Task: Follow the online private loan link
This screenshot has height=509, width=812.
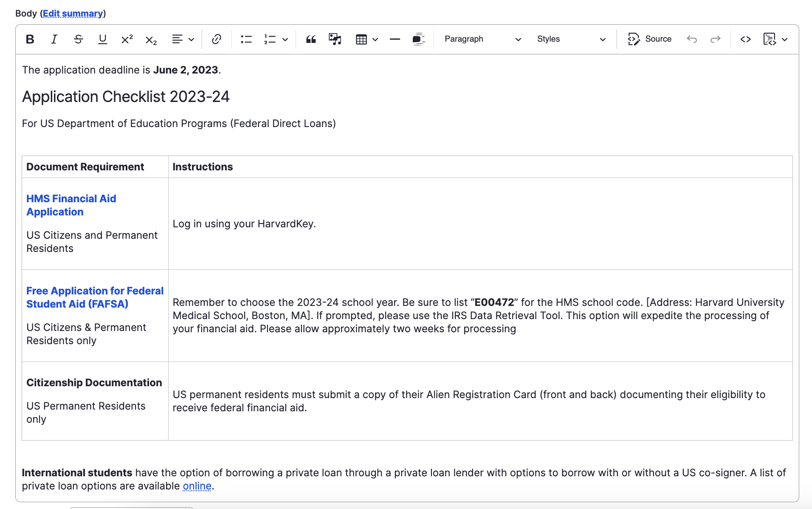Action: pos(197,486)
